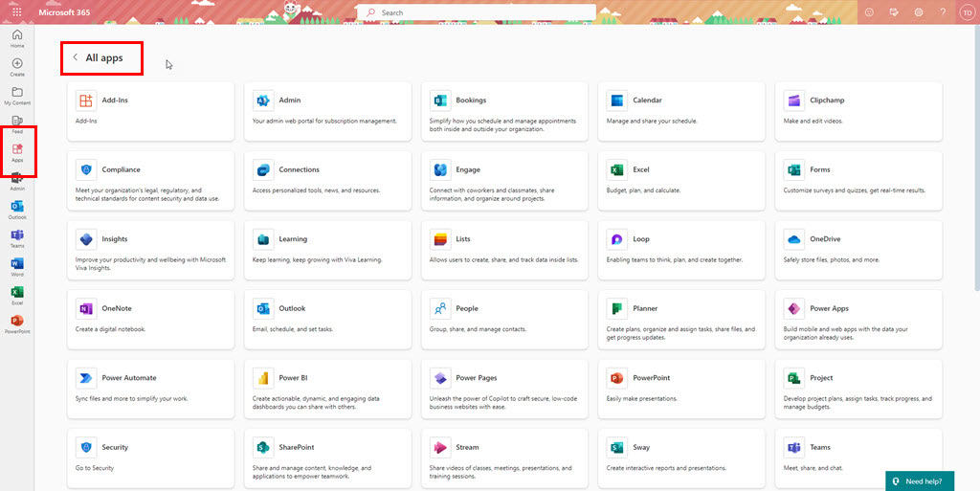Click 'Create a digital notebook.' text
The image size is (980, 491).
click(110, 328)
